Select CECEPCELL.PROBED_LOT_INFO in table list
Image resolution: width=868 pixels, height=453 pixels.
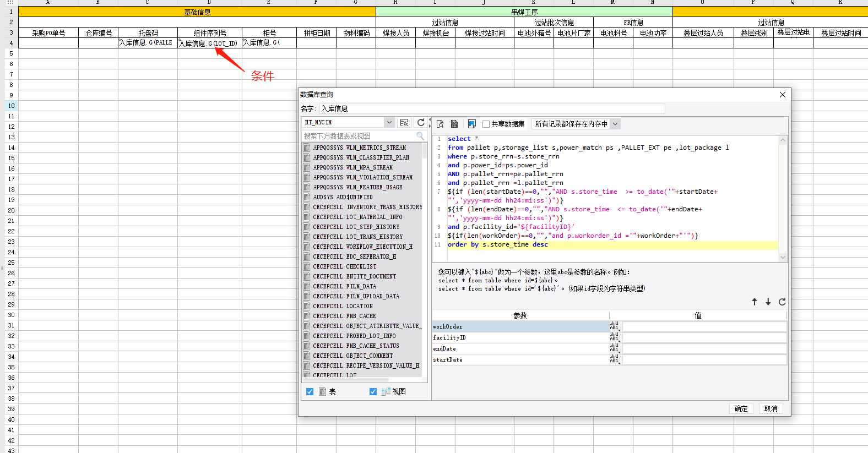(x=355, y=336)
